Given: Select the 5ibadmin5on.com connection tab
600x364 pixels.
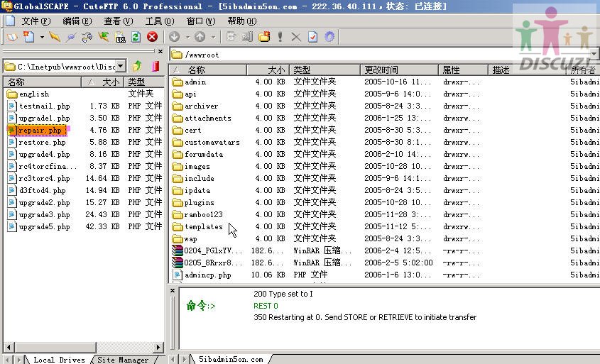Looking at the screenshot, I should [x=231, y=359].
